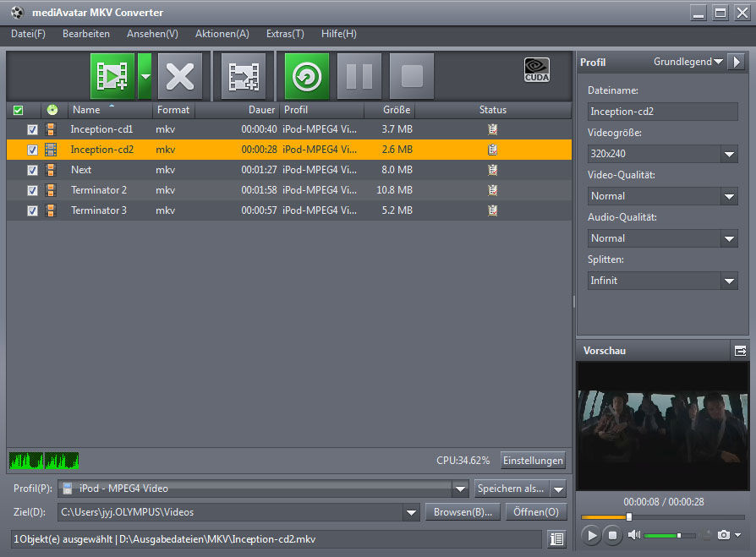756x557 pixels.
Task: Sort the list by the Dauer column
Action: tap(238, 110)
